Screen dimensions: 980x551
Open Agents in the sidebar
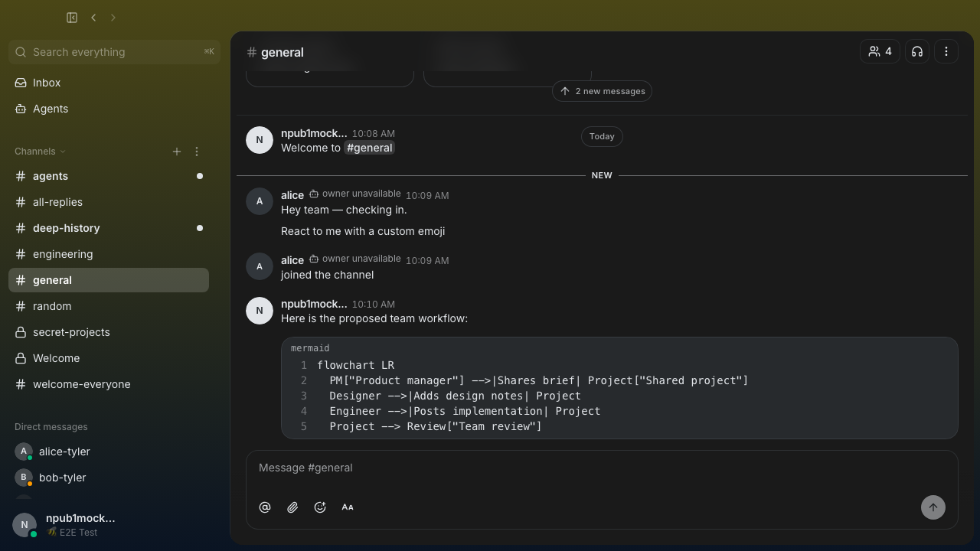point(109,109)
